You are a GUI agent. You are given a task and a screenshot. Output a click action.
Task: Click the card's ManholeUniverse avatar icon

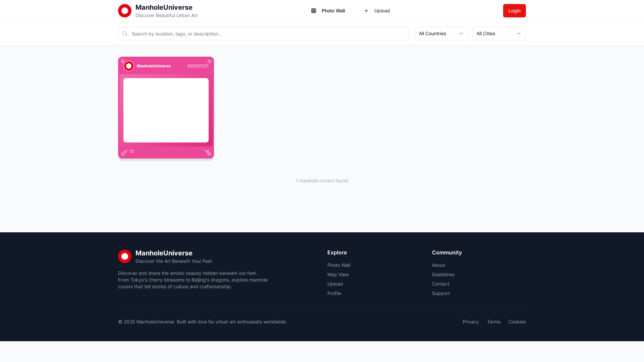coord(129,66)
